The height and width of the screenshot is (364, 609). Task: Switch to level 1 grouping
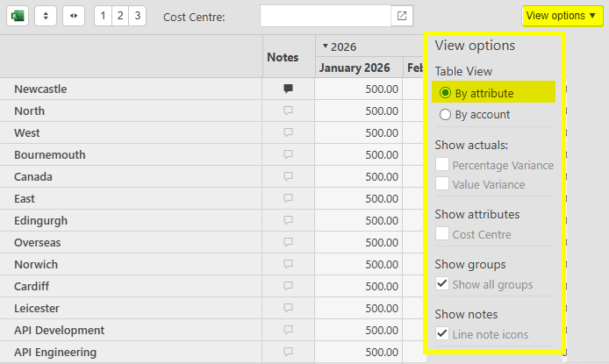click(103, 16)
